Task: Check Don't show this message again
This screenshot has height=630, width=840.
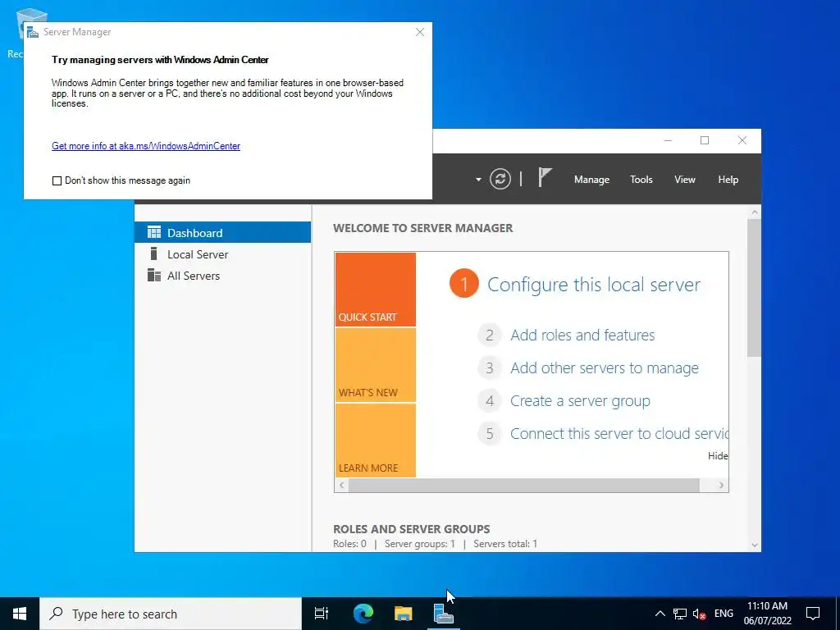Action: tap(57, 181)
